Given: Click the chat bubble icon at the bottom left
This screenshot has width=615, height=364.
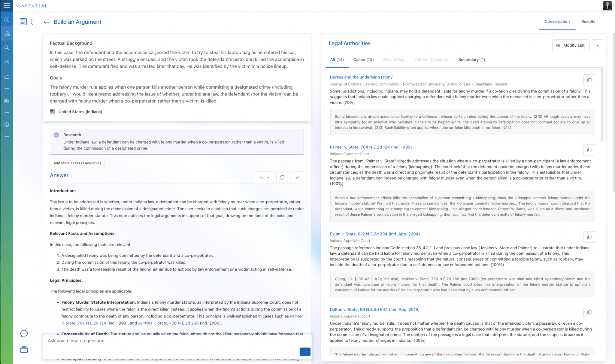Looking at the screenshot, I should pos(24,333).
